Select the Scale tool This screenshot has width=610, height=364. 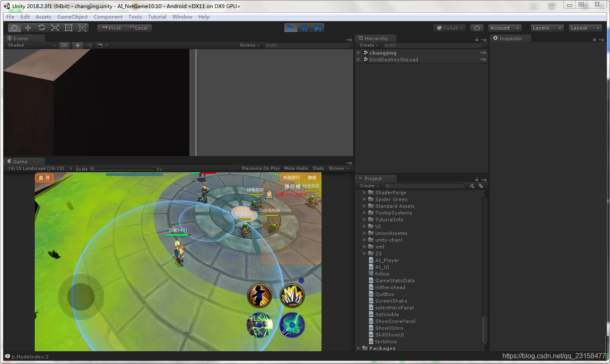(55, 28)
